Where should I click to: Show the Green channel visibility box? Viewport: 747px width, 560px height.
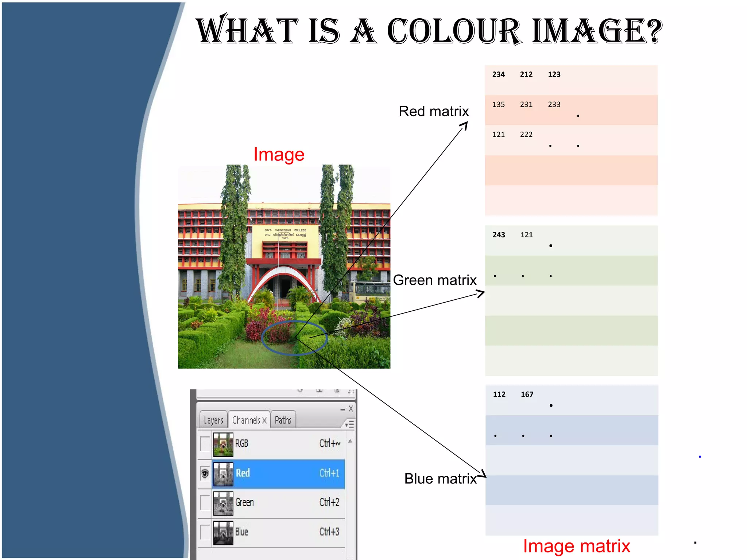[x=205, y=503]
